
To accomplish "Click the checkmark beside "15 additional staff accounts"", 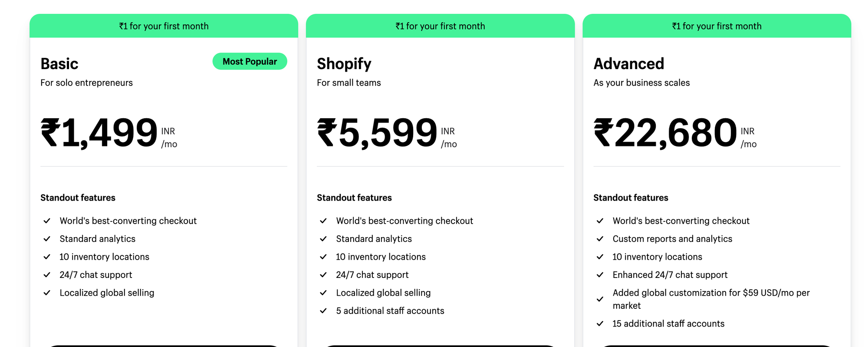I will 600,323.
